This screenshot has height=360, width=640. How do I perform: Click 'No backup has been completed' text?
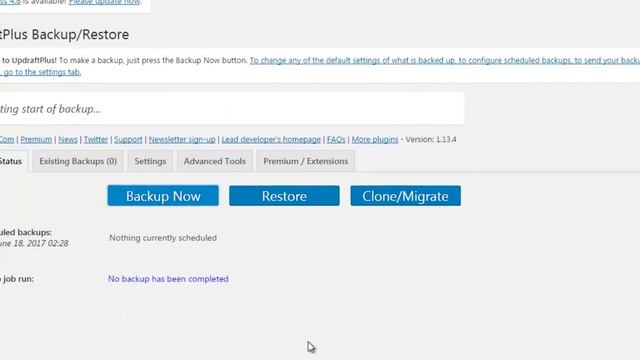[168, 279]
